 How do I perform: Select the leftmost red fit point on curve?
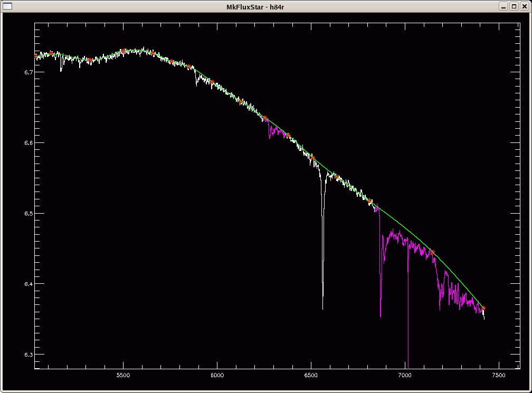(x=36, y=56)
